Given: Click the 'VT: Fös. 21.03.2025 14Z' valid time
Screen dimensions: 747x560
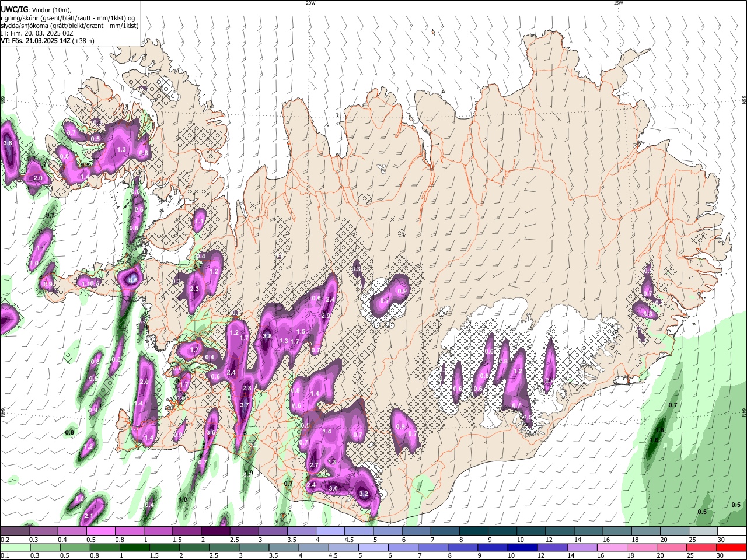Looking at the screenshot, I should (35, 41).
